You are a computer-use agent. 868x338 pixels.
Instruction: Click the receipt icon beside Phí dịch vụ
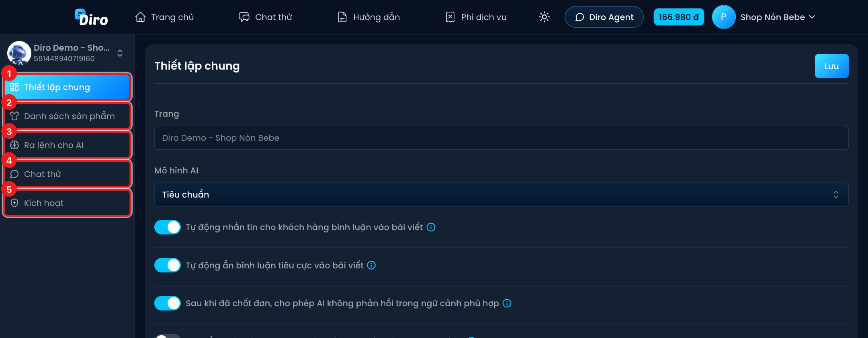(x=450, y=17)
